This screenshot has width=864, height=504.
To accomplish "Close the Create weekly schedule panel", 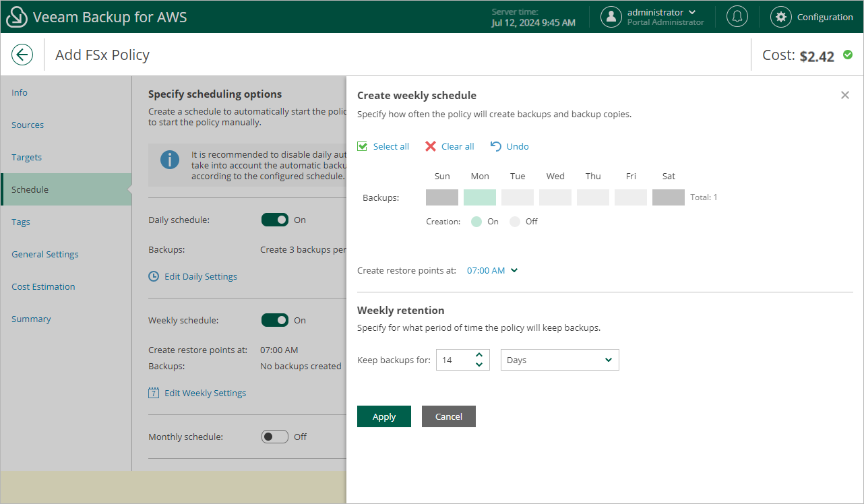I will coord(845,95).
